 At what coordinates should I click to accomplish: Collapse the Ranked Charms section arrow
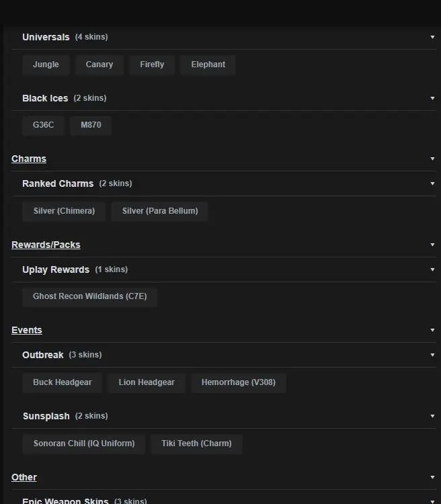click(x=432, y=183)
